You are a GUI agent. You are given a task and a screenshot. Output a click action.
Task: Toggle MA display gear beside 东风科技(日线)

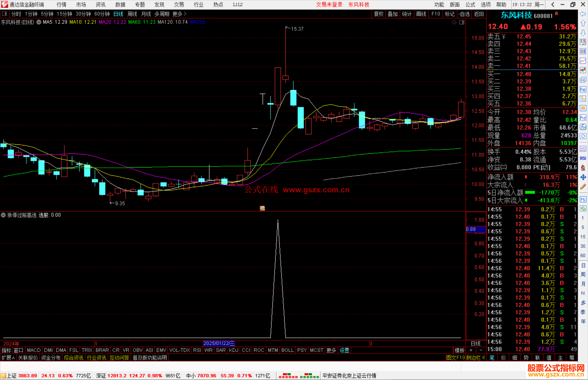pyautogui.click(x=39, y=22)
